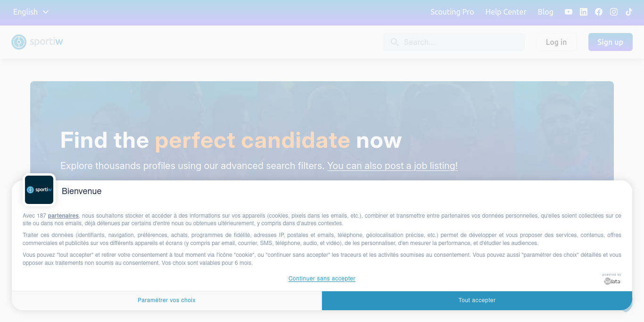Open the Help Center menu item

[x=506, y=12]
